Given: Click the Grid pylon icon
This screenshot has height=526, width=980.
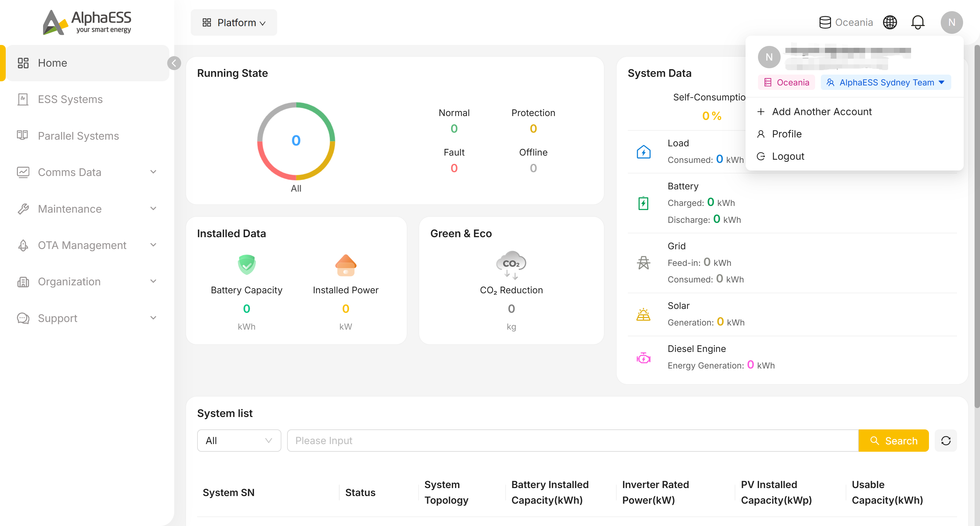Looking at the screenshot, I should click(643, 263).
